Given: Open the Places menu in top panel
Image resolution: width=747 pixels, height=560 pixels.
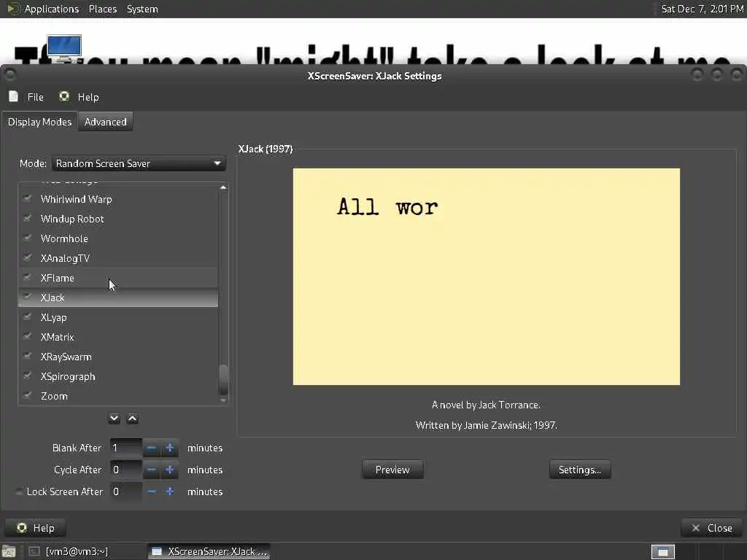Looking at the screenshot, I should pyautogui.click(x=102, y=9).
